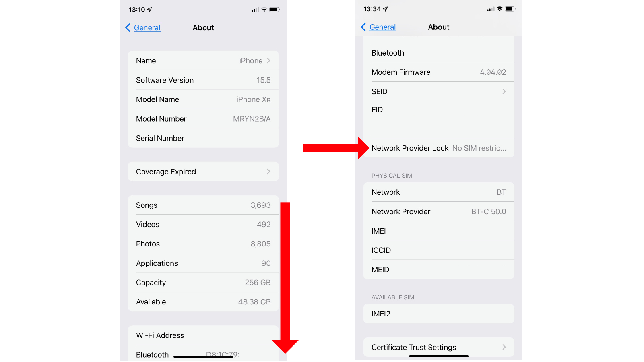Tap the Wi-Fi icon in left status bar
Viewport: 644px width, 362px height.
click(264, 10)
